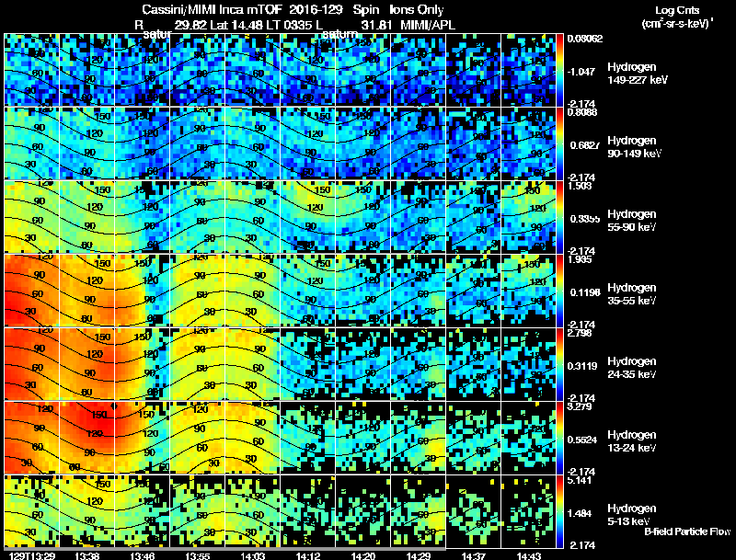The width and height of the screenshot is (736, 560).
Task: Click the 'Log Cnts' colorbar heading
Action: (677, 10)
